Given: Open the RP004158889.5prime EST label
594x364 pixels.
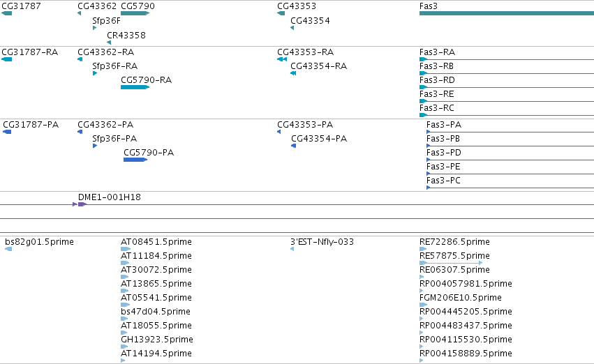Looking at the screenshot, I should pyautogui.click(x=466, y=354).
